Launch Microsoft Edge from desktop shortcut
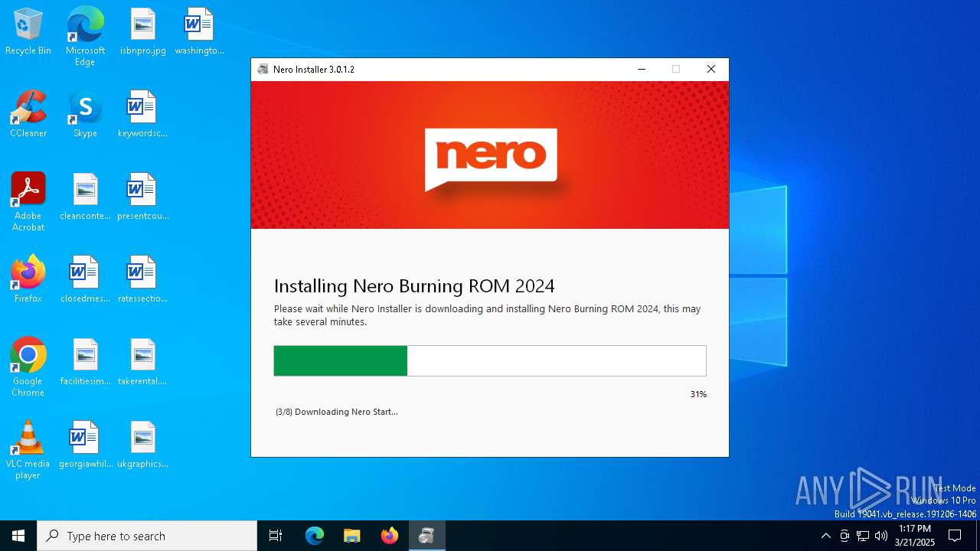The height and width of the screenshot is (551, 980). tap(85, 37)
